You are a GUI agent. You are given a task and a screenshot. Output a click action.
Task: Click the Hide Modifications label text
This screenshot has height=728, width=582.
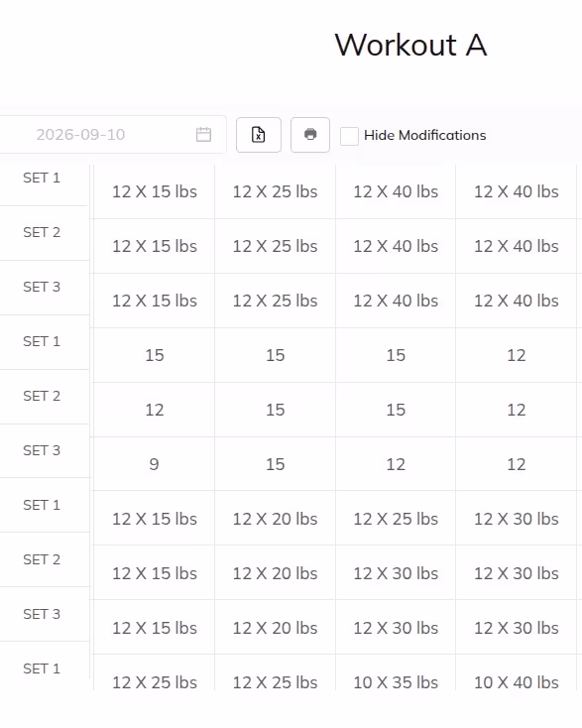pos(424,135)
